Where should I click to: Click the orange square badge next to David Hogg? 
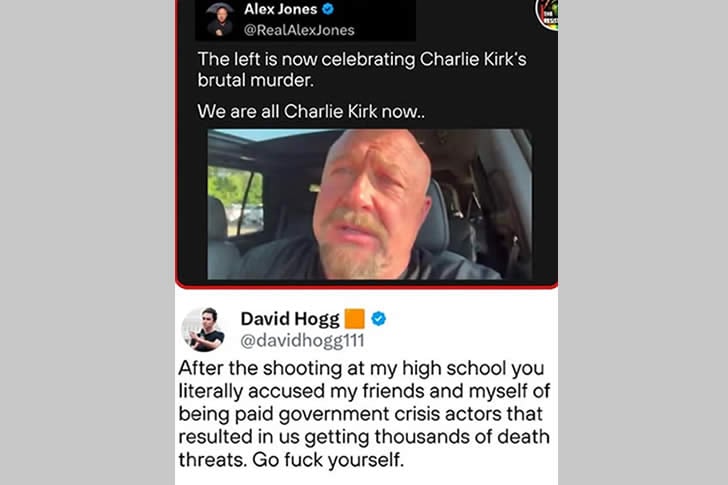point(354,319)
